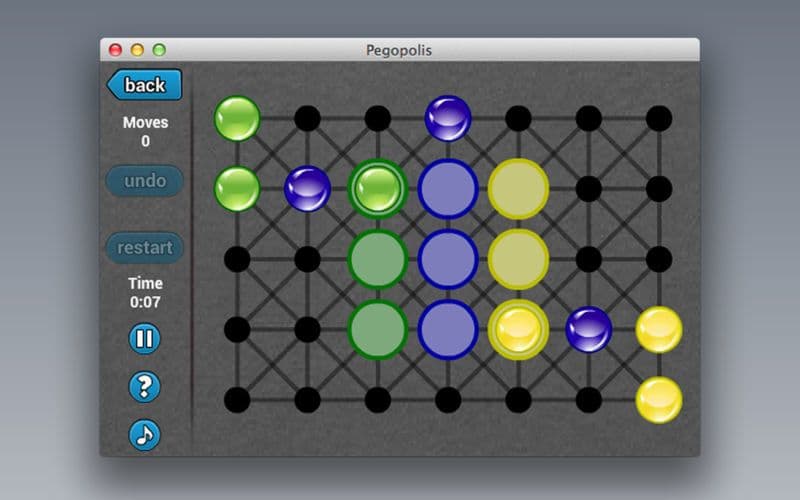Click the Time display reading 0:07
The width and height of the screenshot is (800, 500).
pyautogui.click(x=145, y=293)
